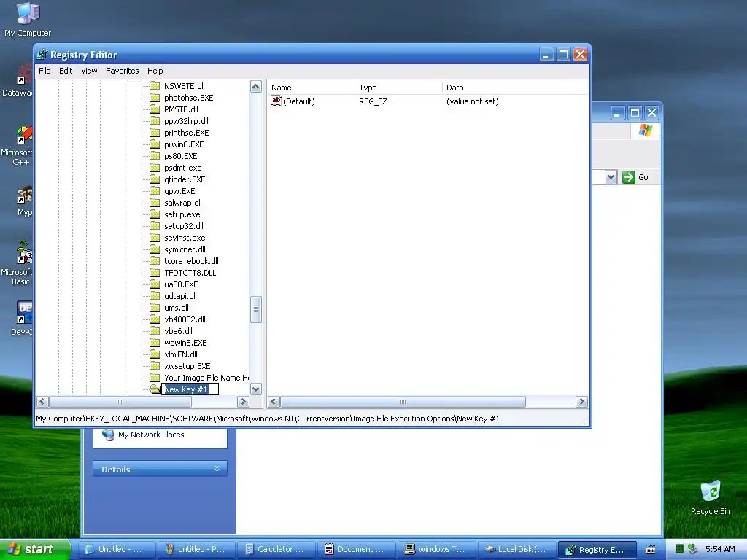Click the psdmt.exe folder icon
747x560 pixels.
[155, 168]
